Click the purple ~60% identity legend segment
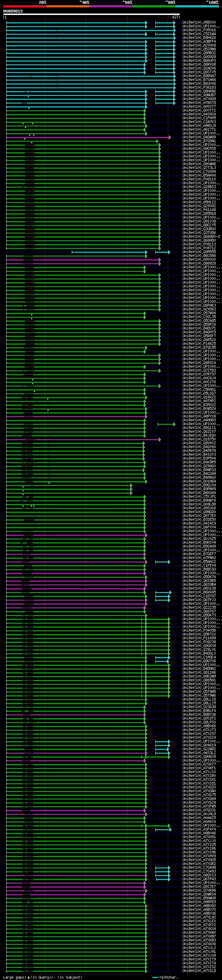Viewport: 222px width, 980px height. pyautogui.click(x=111, y=6)
